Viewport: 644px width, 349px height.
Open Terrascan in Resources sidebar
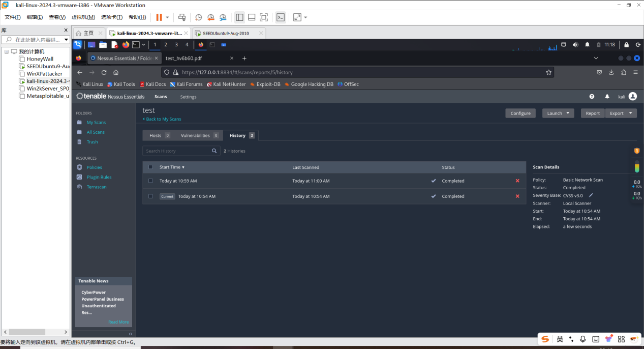tap(97, 187)
